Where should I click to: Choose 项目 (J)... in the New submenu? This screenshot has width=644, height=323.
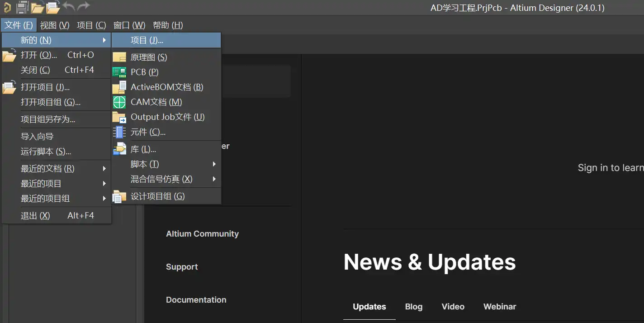[147, 40]
